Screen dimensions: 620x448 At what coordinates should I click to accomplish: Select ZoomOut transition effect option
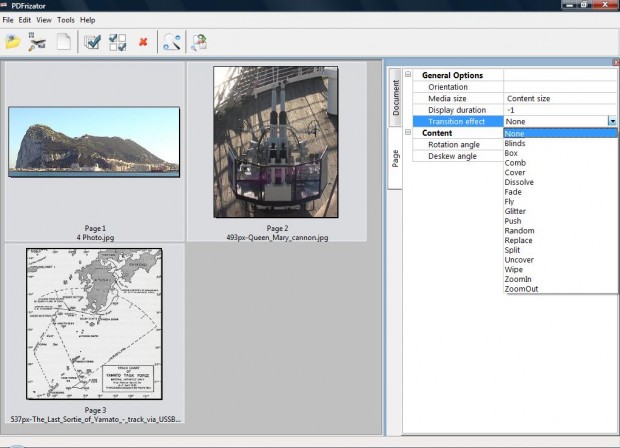521,289
